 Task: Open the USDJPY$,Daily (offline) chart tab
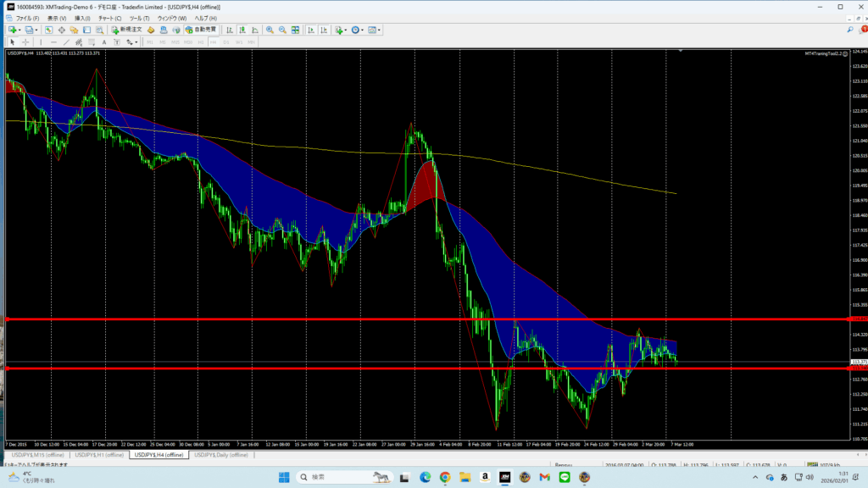[220, 455]
